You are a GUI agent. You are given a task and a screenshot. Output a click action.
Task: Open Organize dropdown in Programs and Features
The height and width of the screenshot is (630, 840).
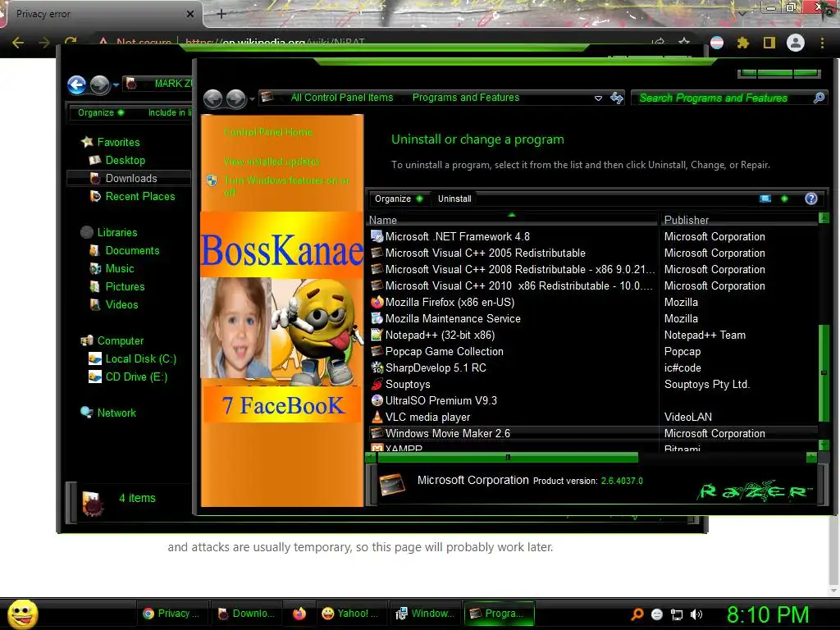[399, 199]
